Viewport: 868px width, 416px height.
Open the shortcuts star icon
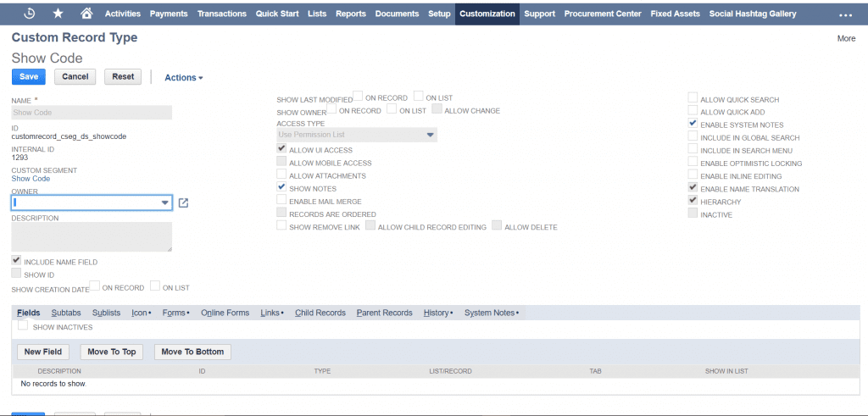58,14
